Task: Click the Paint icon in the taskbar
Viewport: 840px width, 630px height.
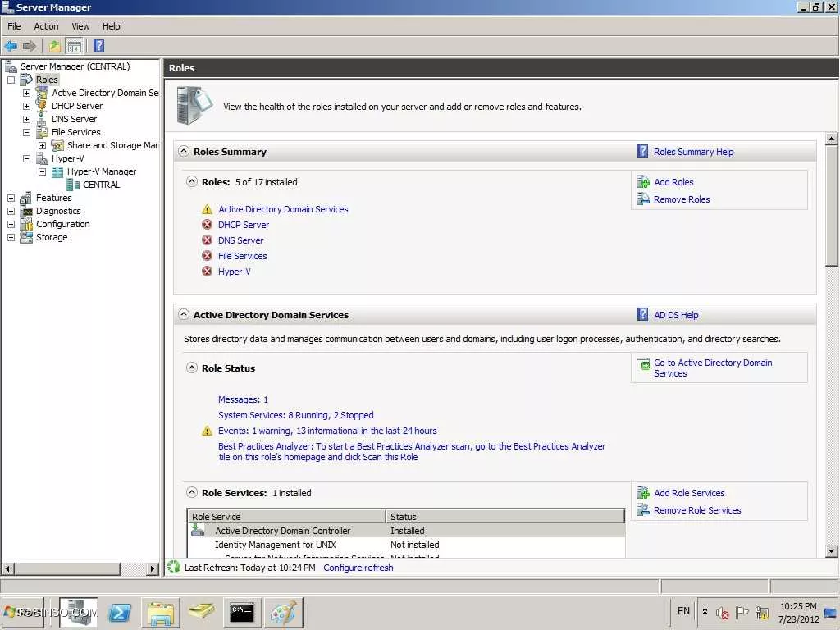Action: [283, 612]
